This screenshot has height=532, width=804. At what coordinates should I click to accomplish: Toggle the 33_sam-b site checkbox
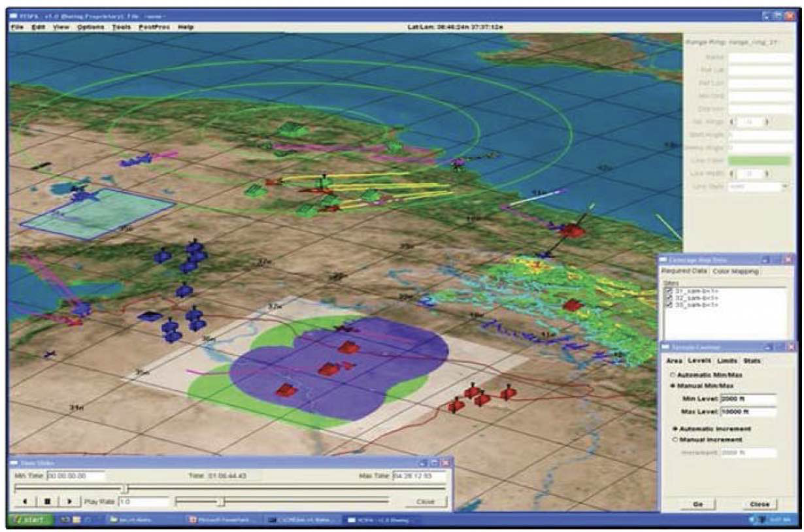coord(668,305)
